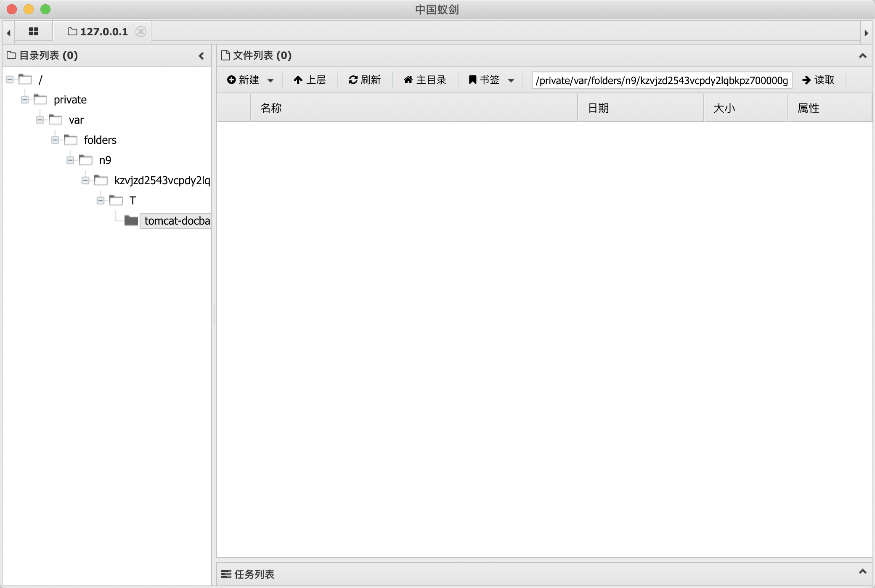Collapse the directory list panel chevron
This screenshot has height=588, width=875.
point(201,56)
